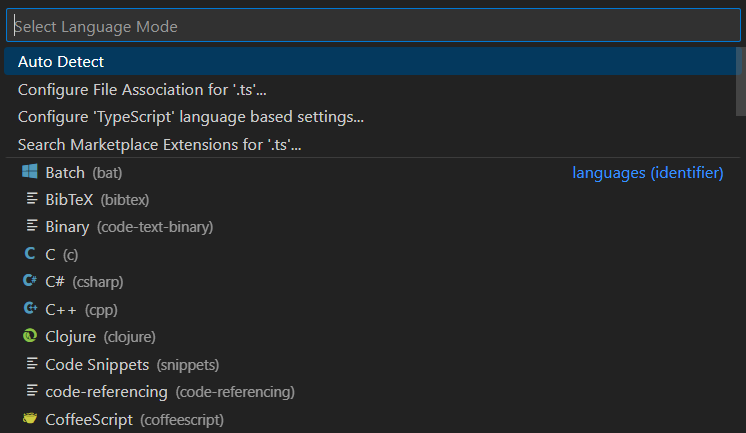
Task: Click the BibTeX file lines icon
Action: pos(30,199)
